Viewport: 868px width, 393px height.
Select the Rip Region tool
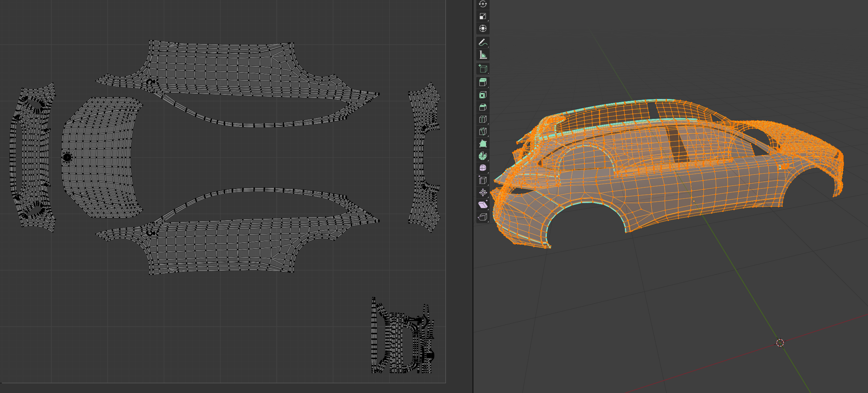pyautogui.click(x=483, y=217)
